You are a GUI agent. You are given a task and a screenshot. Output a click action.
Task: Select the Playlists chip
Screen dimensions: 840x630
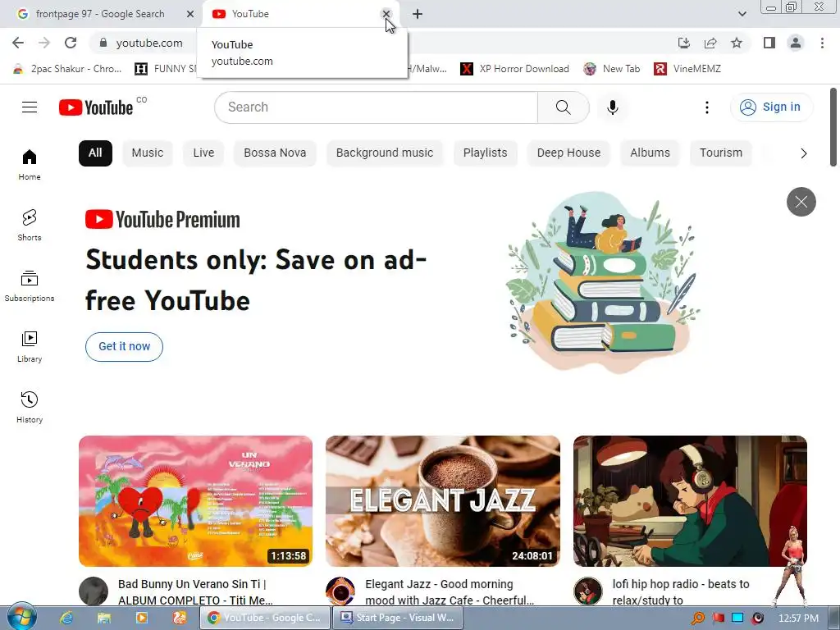click(486, 153)
